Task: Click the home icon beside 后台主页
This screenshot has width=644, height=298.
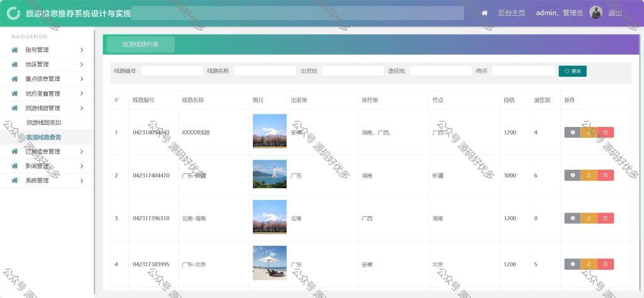Action: [485, 13]
